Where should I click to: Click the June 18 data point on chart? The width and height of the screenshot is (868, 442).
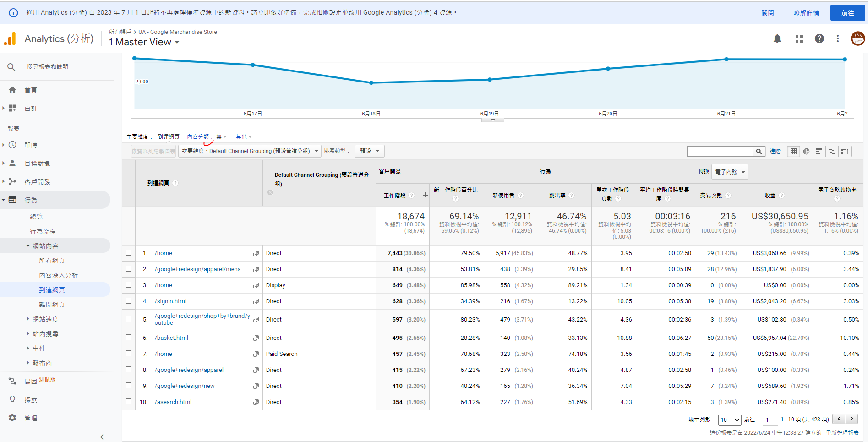click(x=371, y=83)
